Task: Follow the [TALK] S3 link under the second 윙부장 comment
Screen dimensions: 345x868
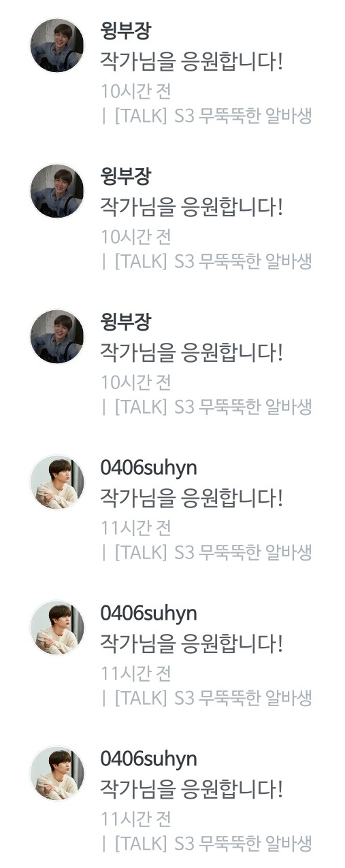Action: pos(213,261)
